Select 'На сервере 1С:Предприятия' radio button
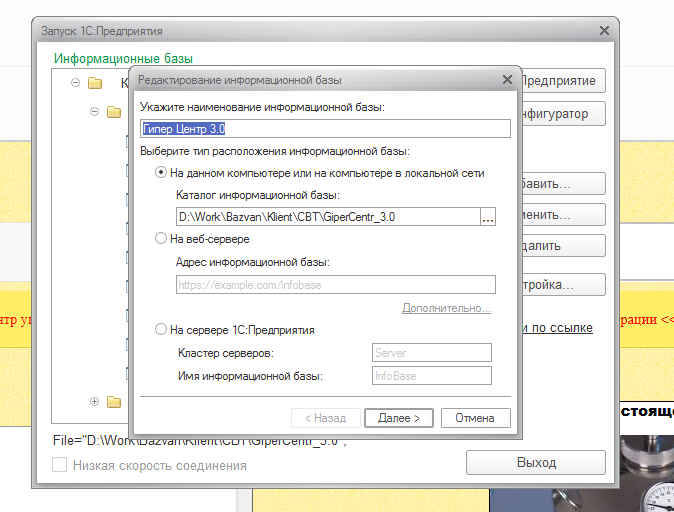The height and width of the screenshot is (512, 674). coord(161,330)
